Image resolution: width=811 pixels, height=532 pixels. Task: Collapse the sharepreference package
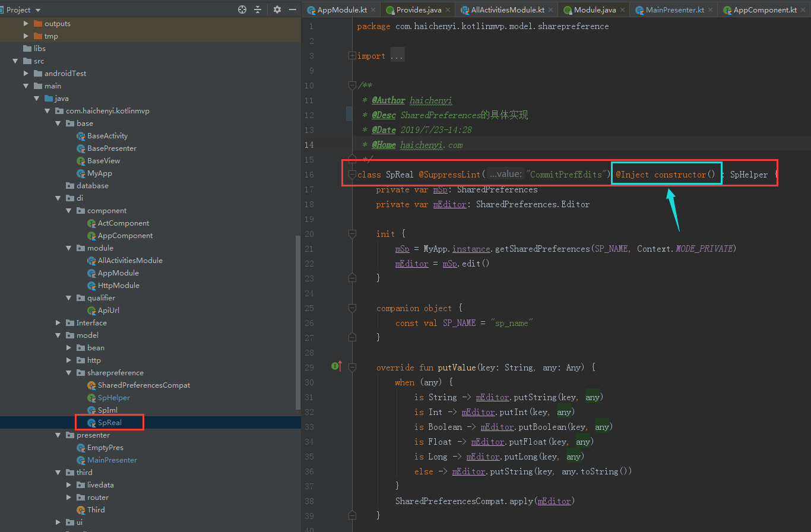tap(68, 373)
